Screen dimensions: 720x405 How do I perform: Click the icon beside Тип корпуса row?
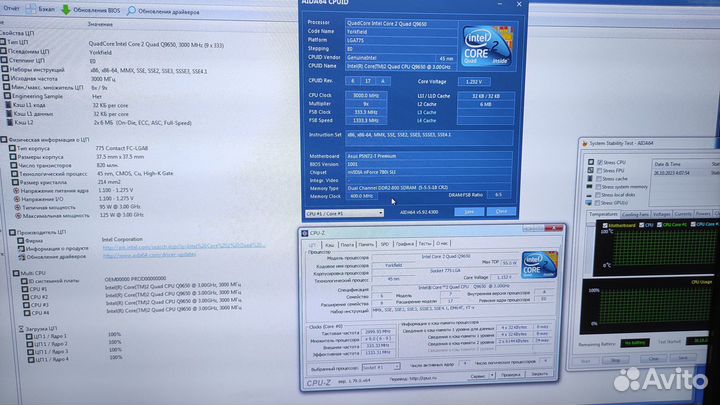pyautogui.click(x=12, y=148)
